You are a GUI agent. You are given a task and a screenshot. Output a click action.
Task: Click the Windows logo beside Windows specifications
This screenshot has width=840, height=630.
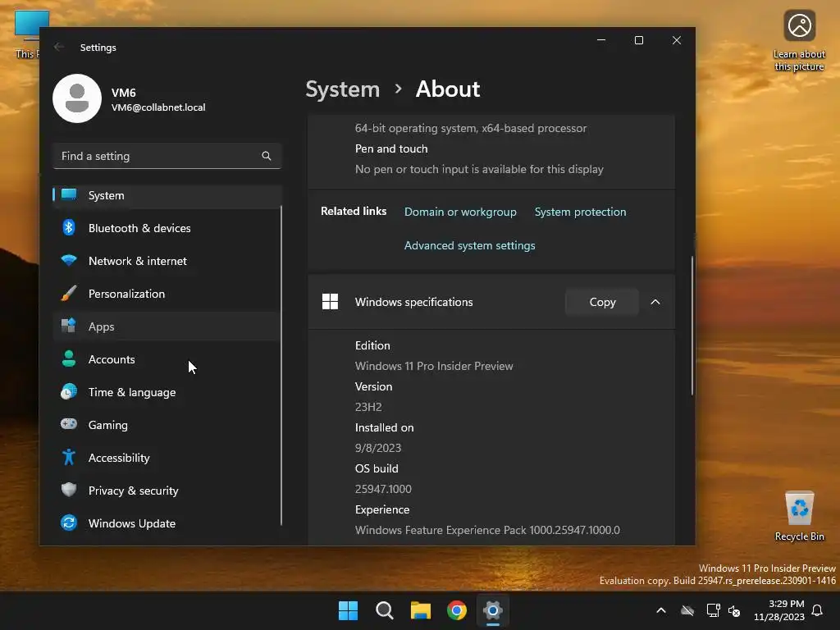(x=330, y=302)
